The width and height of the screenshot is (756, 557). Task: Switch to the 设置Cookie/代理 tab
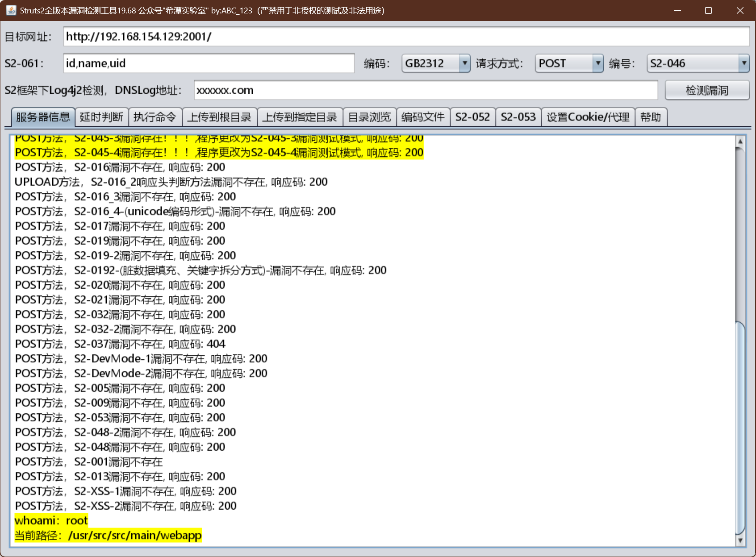point(588,117)
